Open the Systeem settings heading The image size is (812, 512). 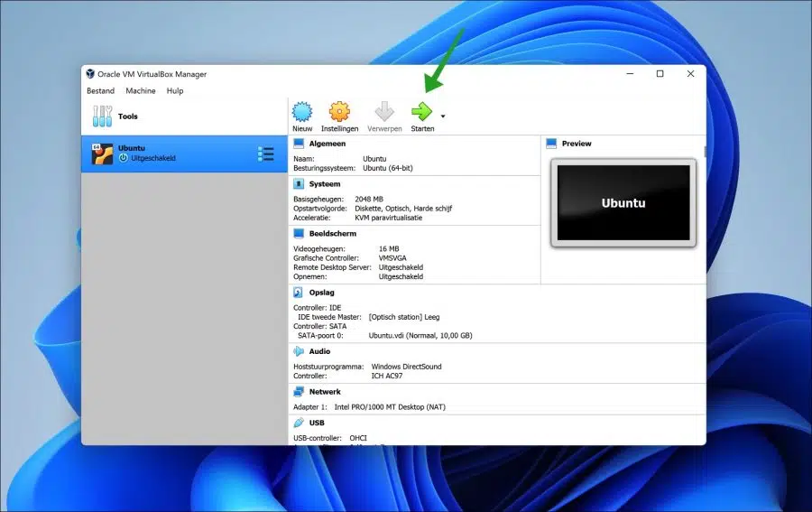click(x=325, y=184)
